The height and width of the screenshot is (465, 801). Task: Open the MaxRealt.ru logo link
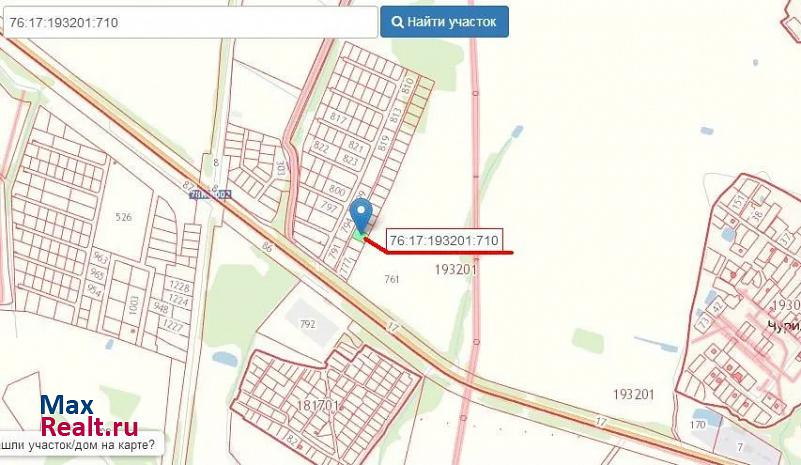click(x=89, y=415)
